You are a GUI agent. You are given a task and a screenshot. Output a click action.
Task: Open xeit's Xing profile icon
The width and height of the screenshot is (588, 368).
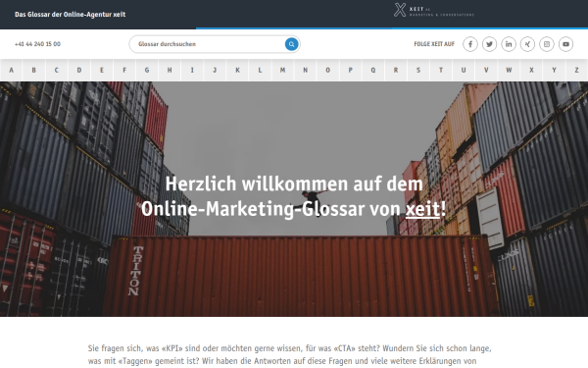pos(527,44)
